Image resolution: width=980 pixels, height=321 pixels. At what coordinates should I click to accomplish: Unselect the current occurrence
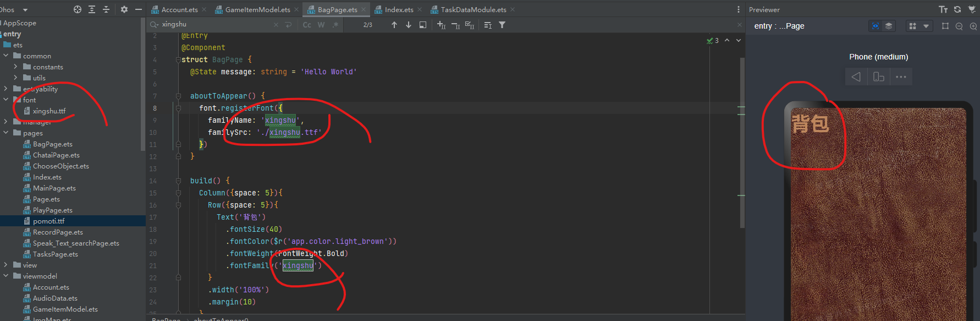[455, 25]
